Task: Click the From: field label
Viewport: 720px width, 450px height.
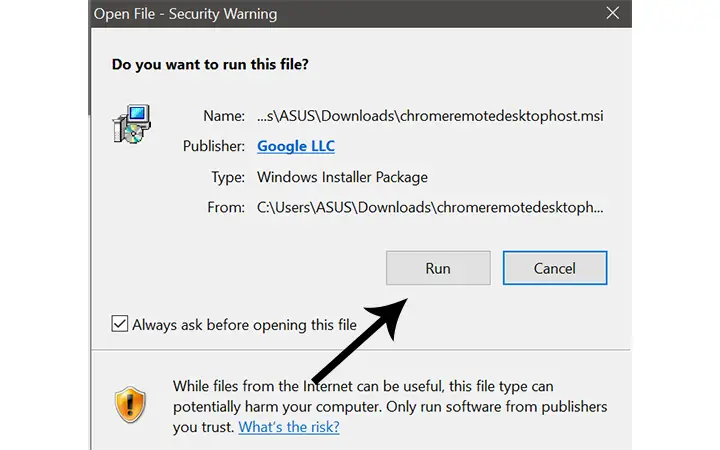Action: pyautogui.click(x=226, y=207)
